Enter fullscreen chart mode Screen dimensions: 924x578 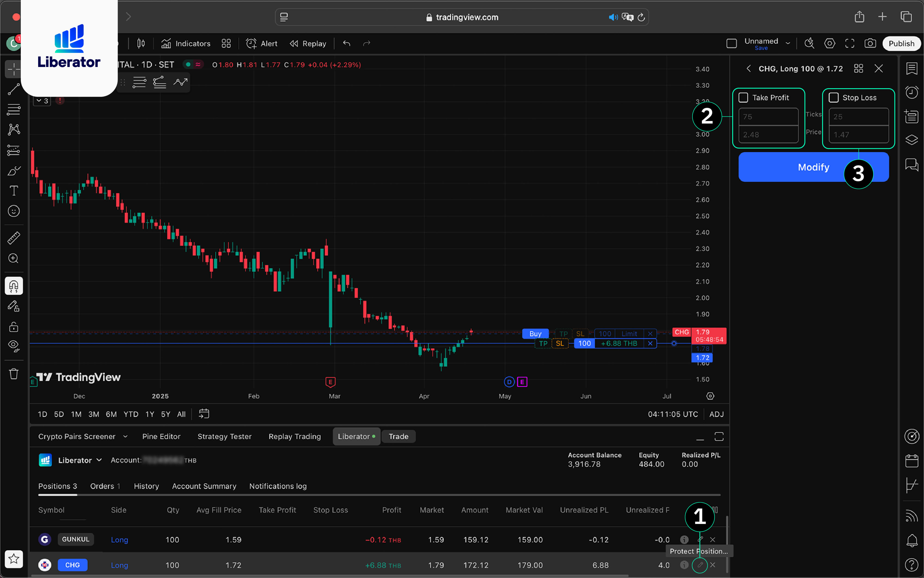850,43
